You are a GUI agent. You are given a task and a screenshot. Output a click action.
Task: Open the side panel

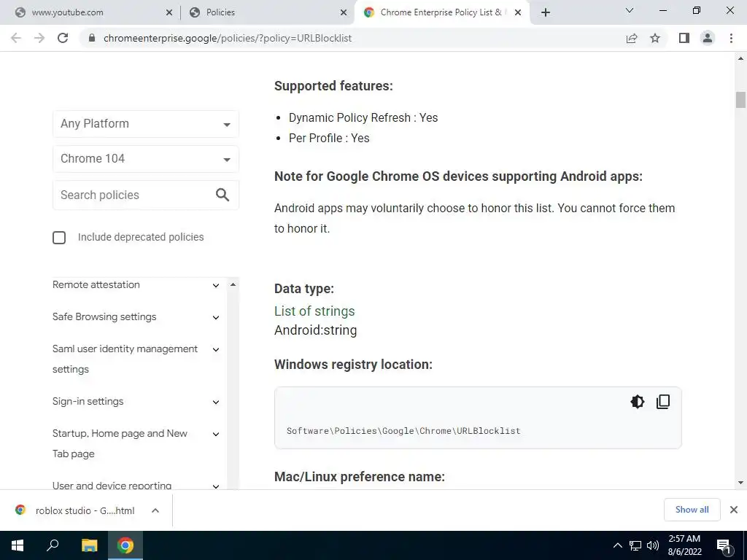(684, 38)
